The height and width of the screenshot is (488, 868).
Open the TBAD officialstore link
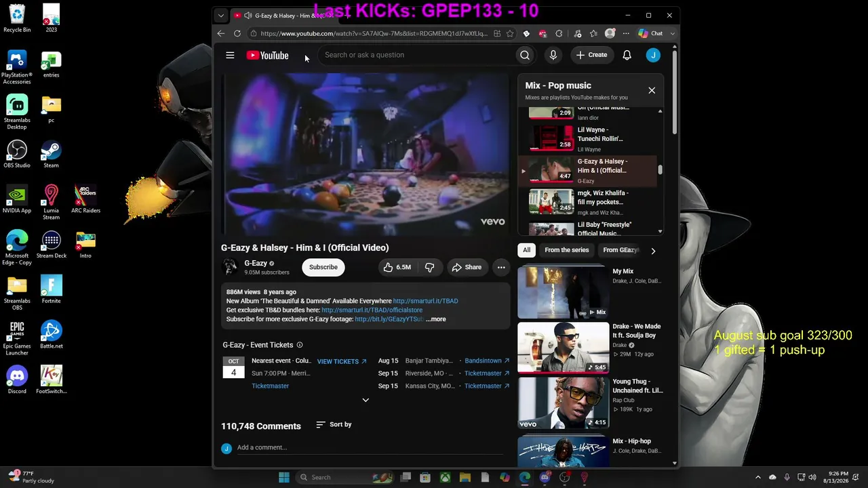(x=372, y=310)
